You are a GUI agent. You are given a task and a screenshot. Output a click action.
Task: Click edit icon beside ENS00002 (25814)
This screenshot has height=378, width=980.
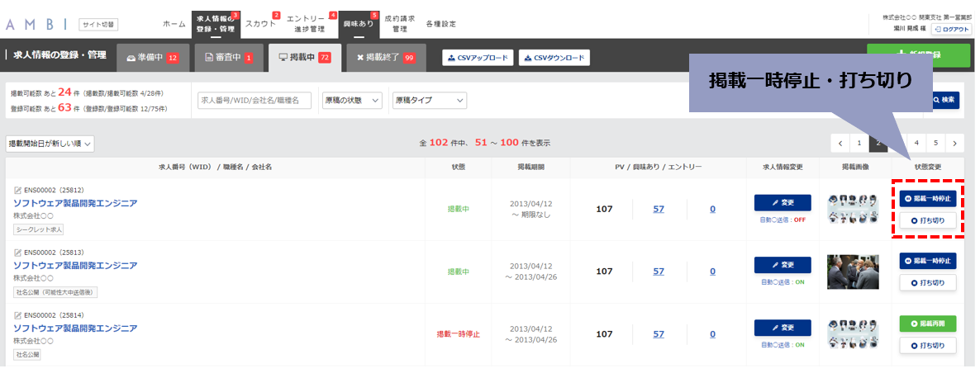click(x=17, y=315)
